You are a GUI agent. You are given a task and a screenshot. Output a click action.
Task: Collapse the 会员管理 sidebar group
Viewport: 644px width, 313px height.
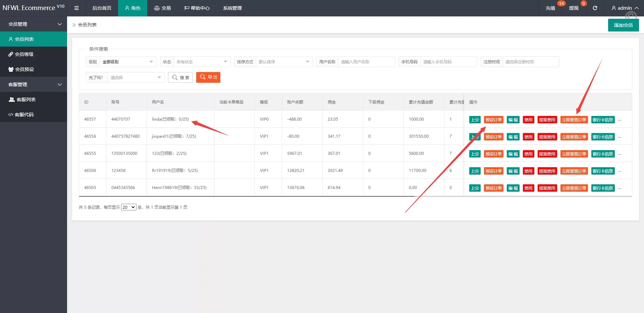click(34, 24)
